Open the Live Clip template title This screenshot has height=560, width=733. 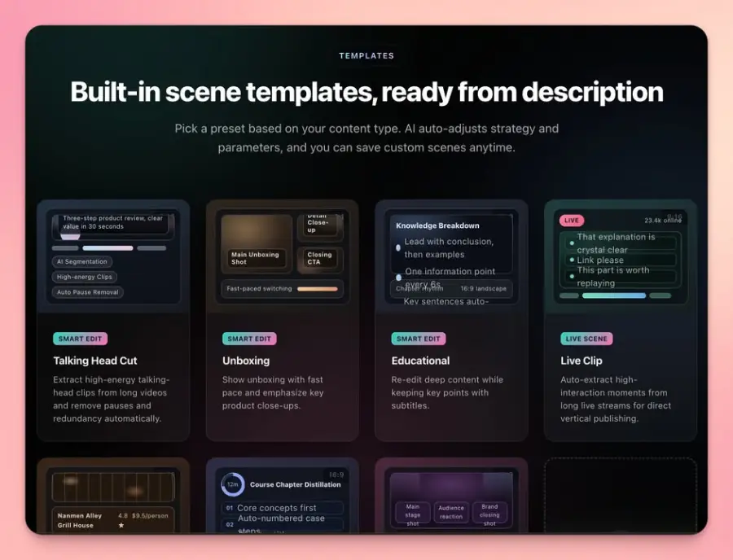click(581, 361)
